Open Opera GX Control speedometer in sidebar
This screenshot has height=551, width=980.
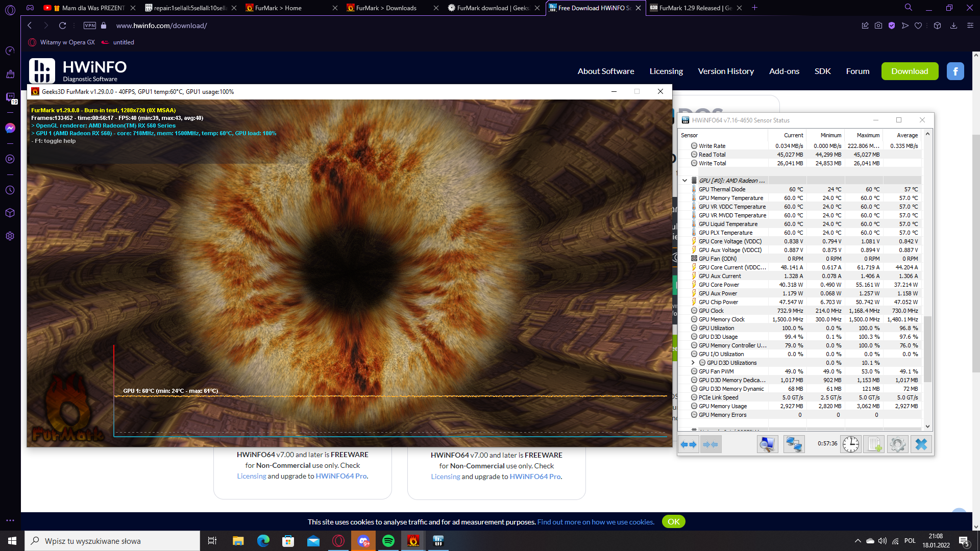10,51
